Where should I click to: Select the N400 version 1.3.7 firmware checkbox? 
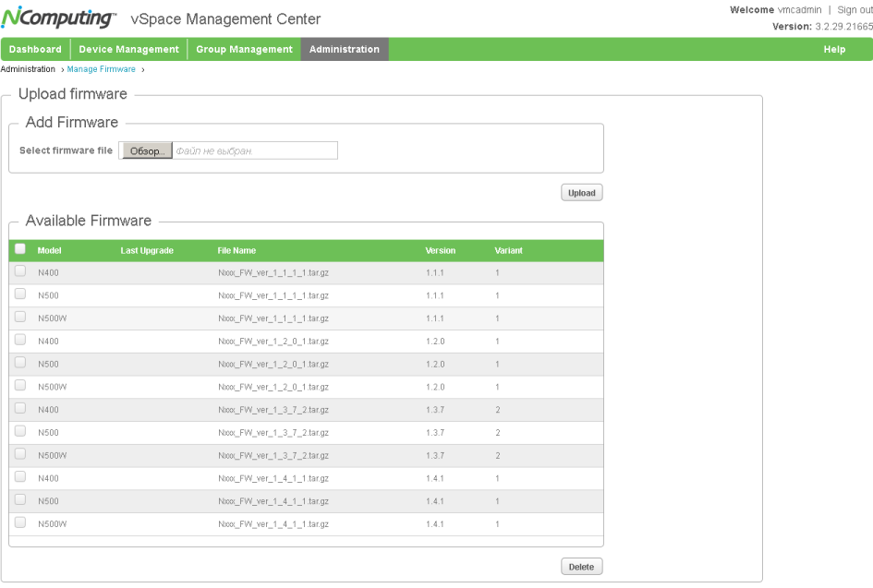click(x=20, y=408)
